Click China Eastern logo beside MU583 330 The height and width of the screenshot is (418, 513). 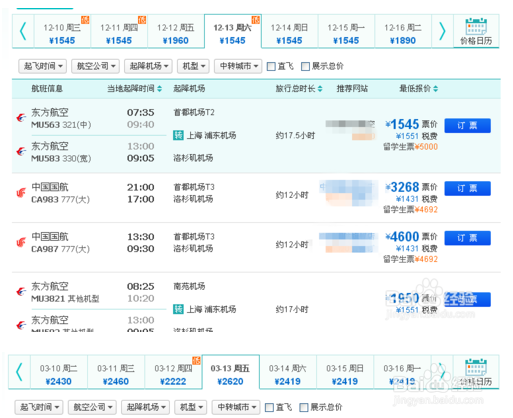[21, 151]
